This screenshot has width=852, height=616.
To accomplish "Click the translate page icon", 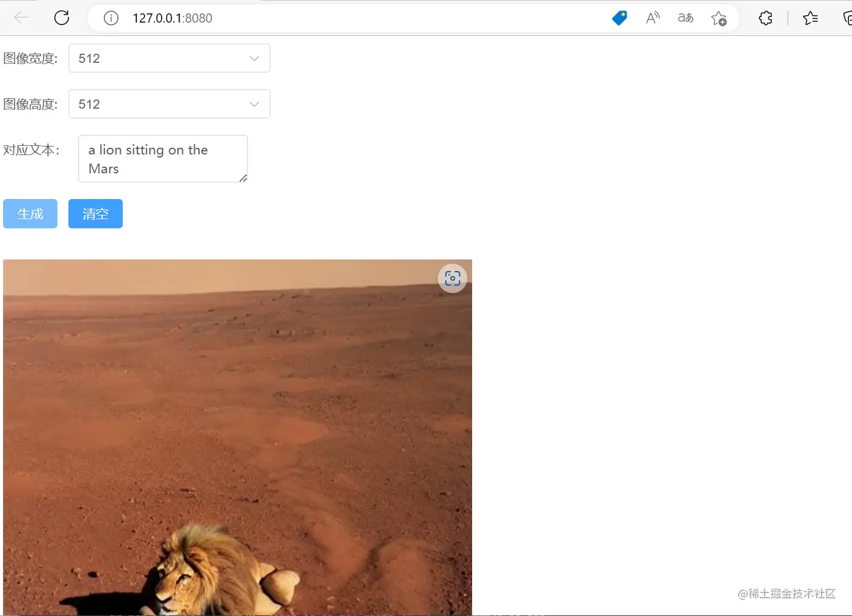I will 686,18.
